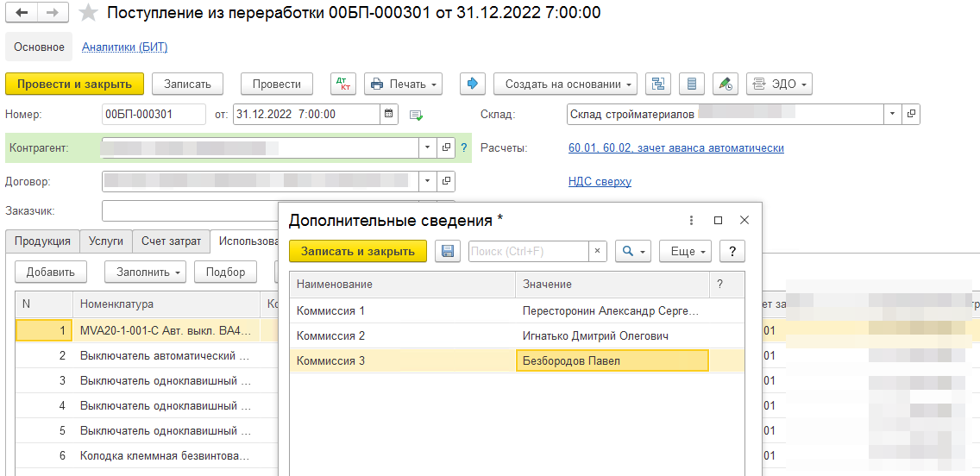Click the floppy disk save icon in dialog

447,251
